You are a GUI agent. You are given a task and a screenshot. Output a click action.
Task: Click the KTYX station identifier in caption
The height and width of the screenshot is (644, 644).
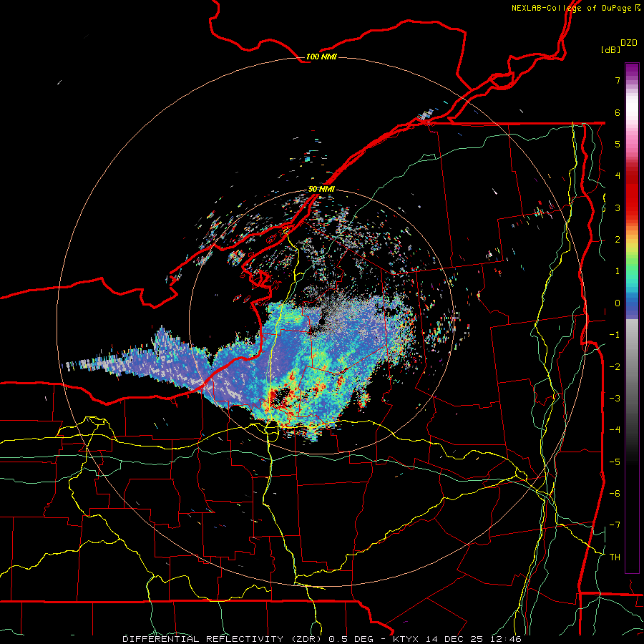coord(406,639)
